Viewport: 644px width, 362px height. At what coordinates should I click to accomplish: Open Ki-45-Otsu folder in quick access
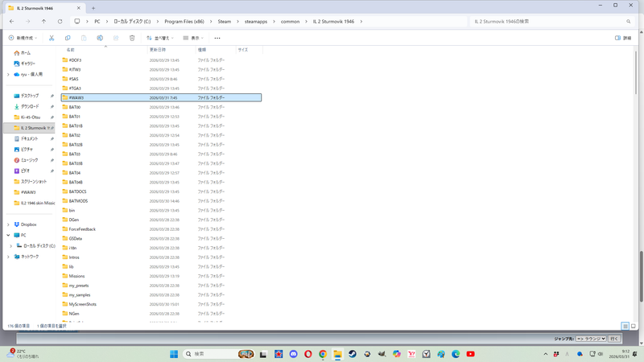tap(30, 117)
